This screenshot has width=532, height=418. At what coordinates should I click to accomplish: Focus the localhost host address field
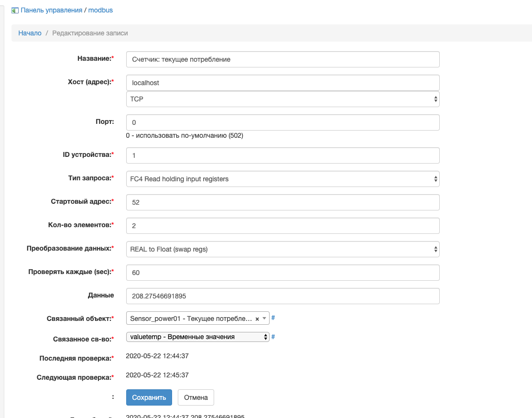pos(282,83)
